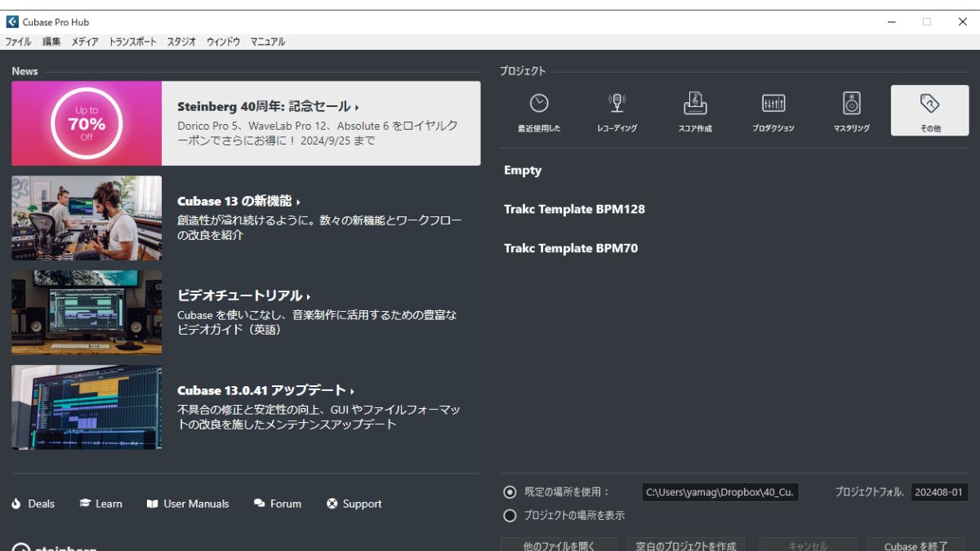Screen dimensions: 980x551
Task: Open the トランスポート menu
Action: (132, 42)
